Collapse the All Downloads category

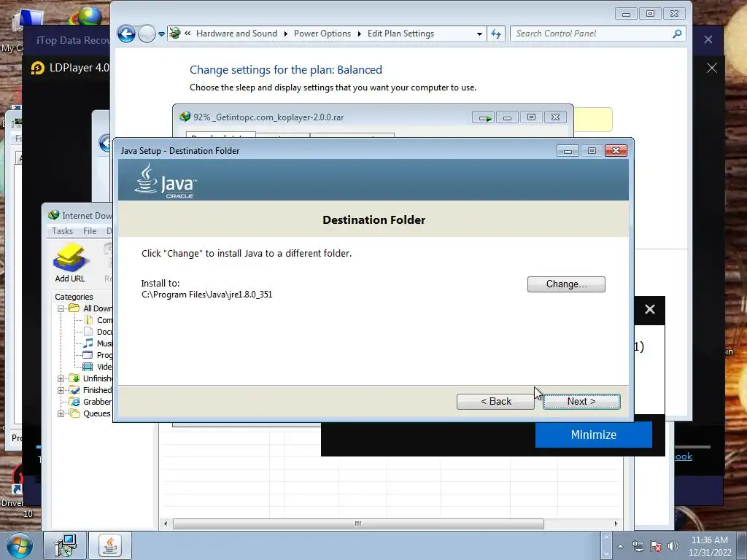point(61,308)
